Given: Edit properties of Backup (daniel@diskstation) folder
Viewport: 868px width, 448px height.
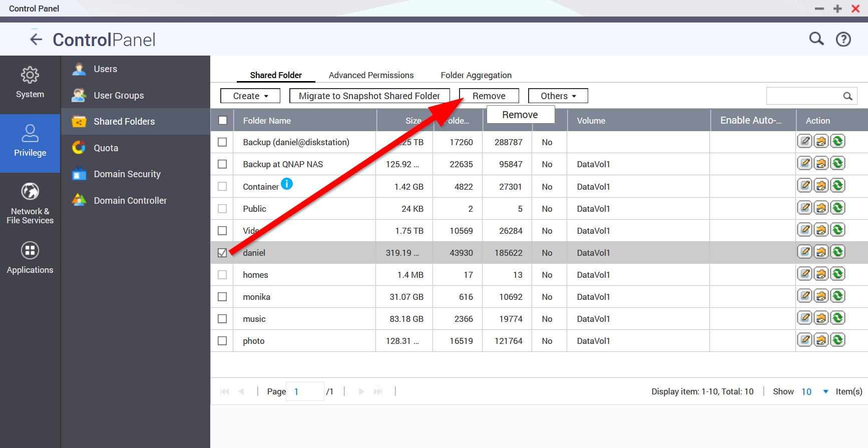Looking at the screenshot, I should (x=804, y=141).
